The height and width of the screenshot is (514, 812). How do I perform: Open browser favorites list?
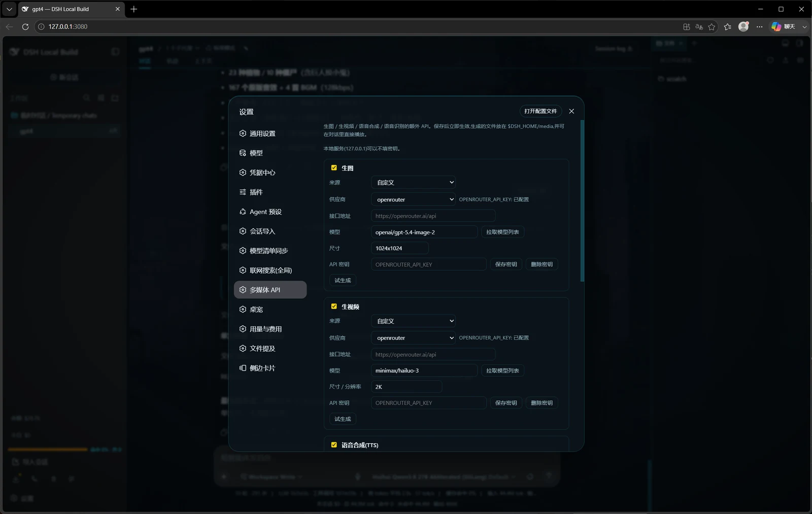click(x=727, y=26)
